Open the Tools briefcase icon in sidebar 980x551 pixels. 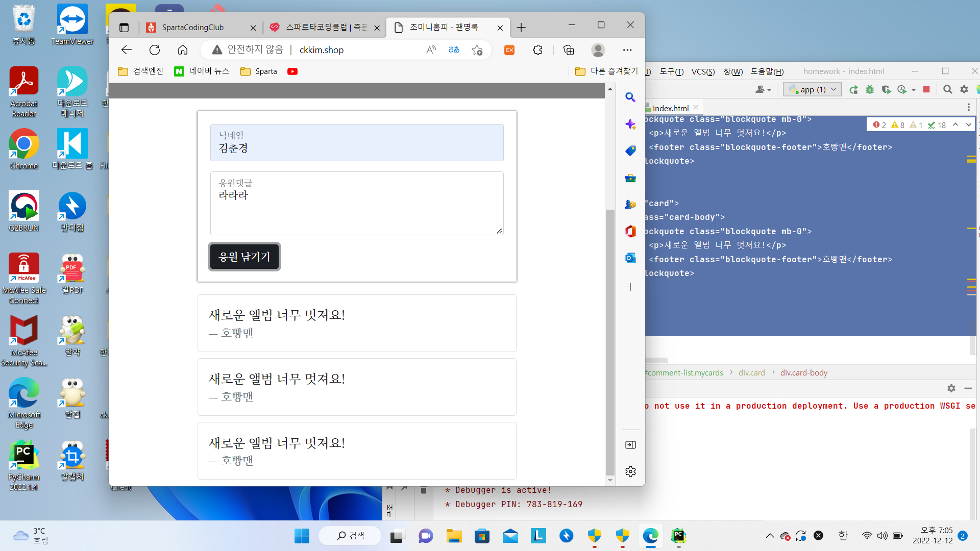click(x=630, y=178)
